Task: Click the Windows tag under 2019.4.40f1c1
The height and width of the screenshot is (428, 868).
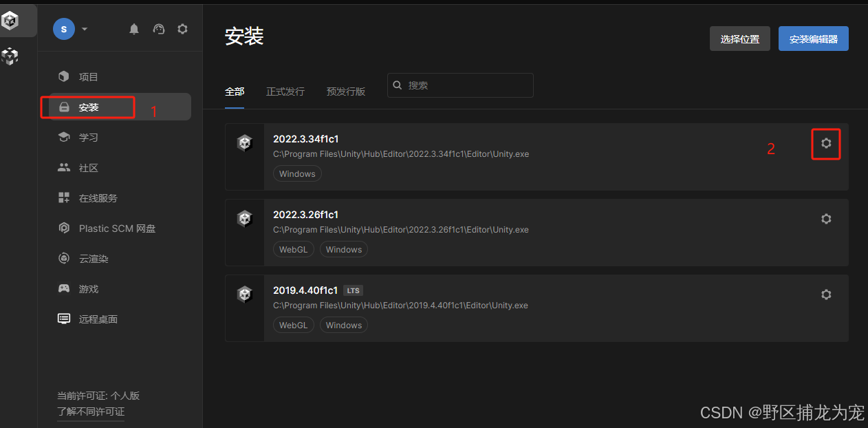Action: coord(344,325)
